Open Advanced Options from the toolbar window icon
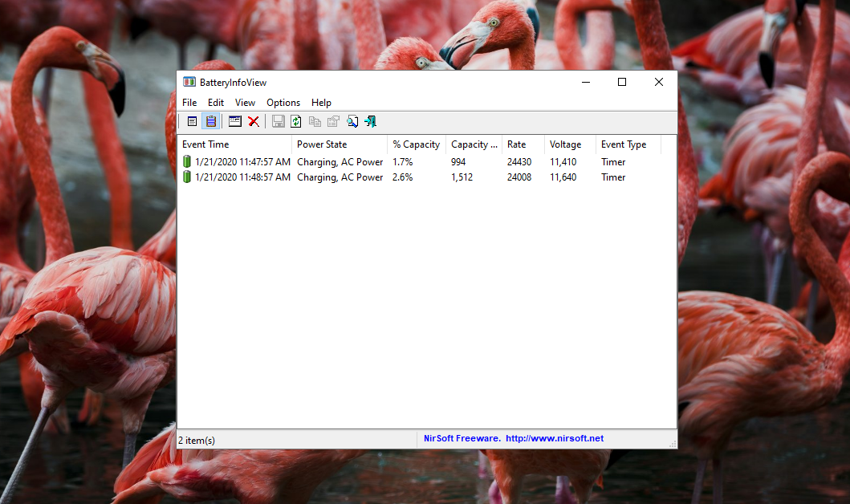The height and width of the screenshot is (504, 850). pyautogui.click(x=235, y=121)
